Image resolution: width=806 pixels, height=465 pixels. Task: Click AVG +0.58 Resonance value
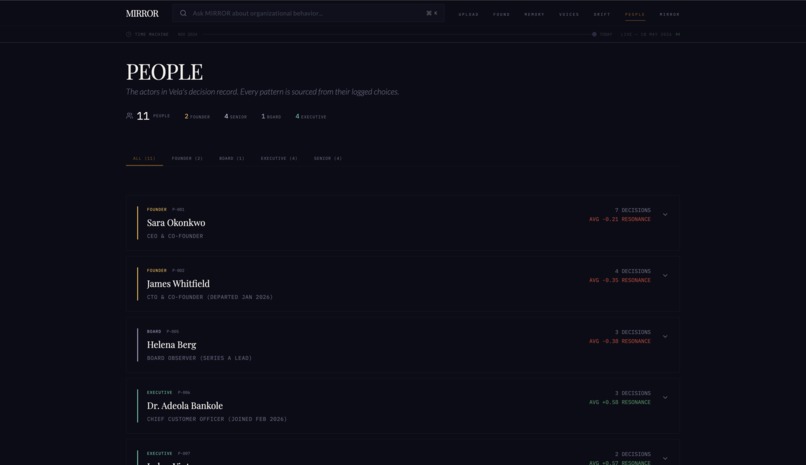[x=620, y=402]
